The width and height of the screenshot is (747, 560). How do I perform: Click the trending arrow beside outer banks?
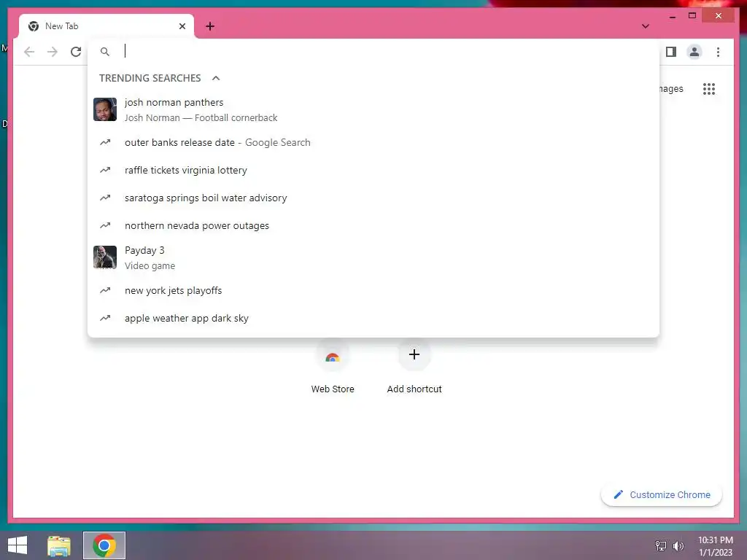[x=105, y=142]
